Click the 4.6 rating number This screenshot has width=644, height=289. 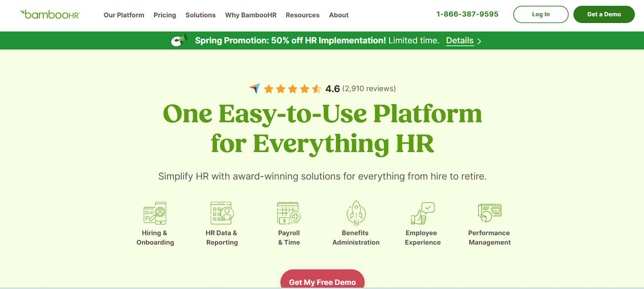coord(332,89)
